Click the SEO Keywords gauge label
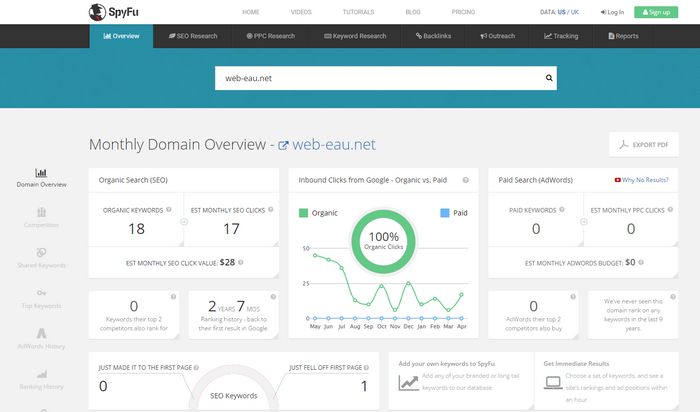700x412 pixels. (x=233, y=395)
